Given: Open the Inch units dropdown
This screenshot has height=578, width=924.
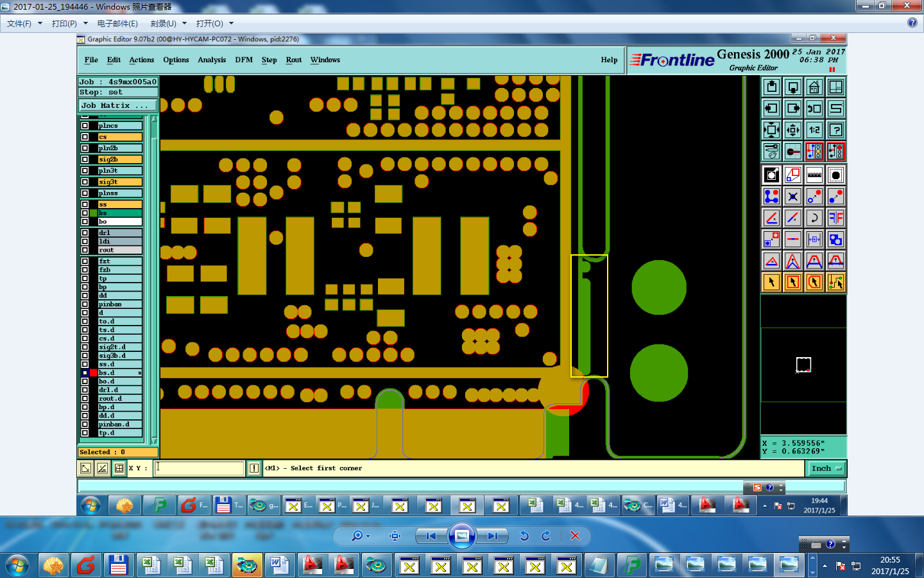Looking at the screenshot, I should click(x=826, y=469).
